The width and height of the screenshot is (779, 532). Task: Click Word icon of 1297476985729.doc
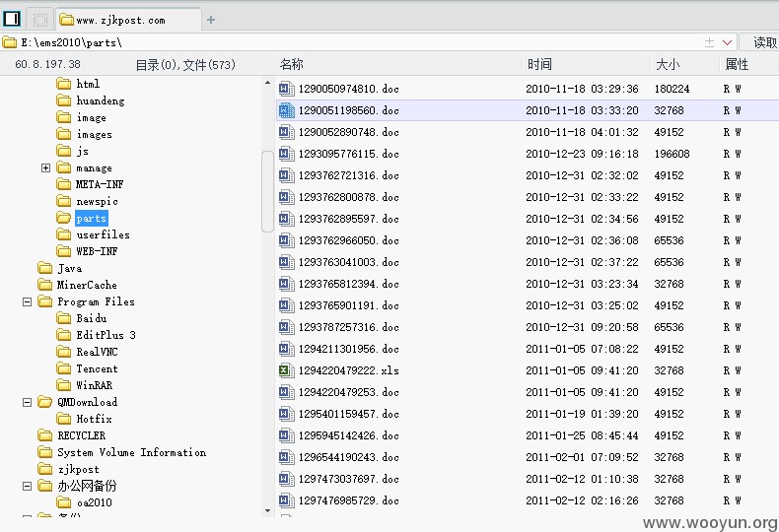286,500
